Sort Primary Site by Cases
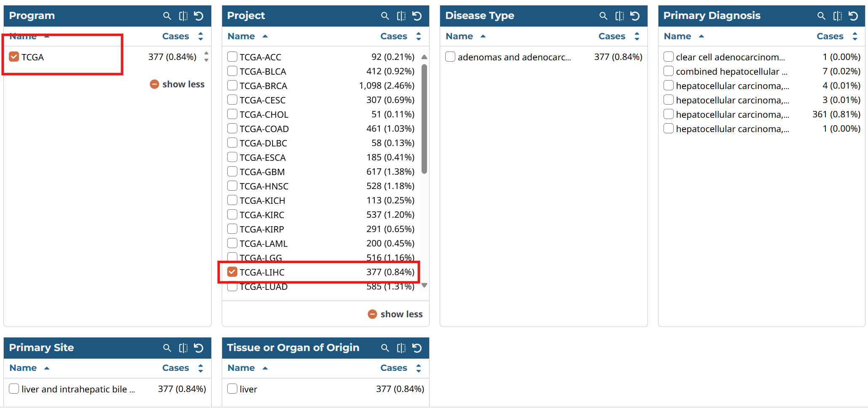This screenshot has width=868, height=408. click(183, 368)
